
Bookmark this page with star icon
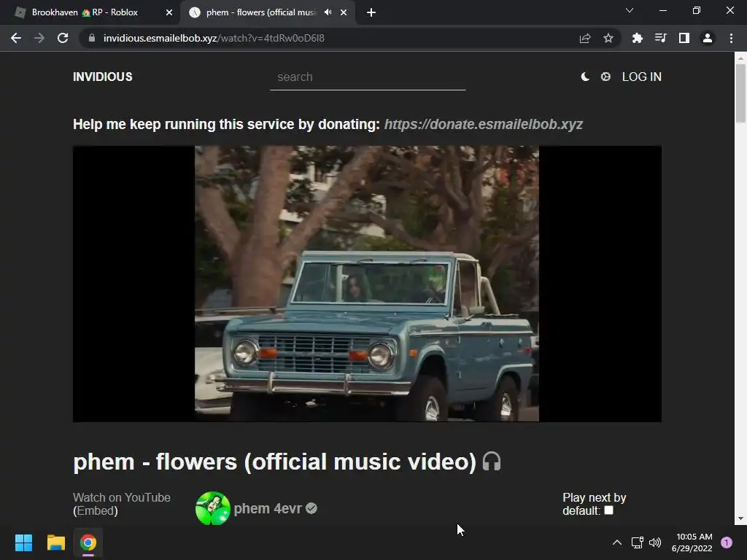608,38
